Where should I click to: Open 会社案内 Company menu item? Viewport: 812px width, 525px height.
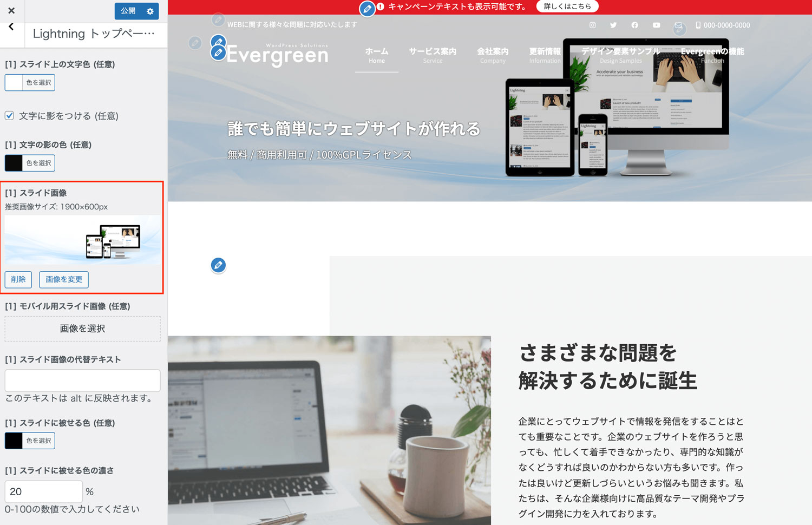click(493, 55)
